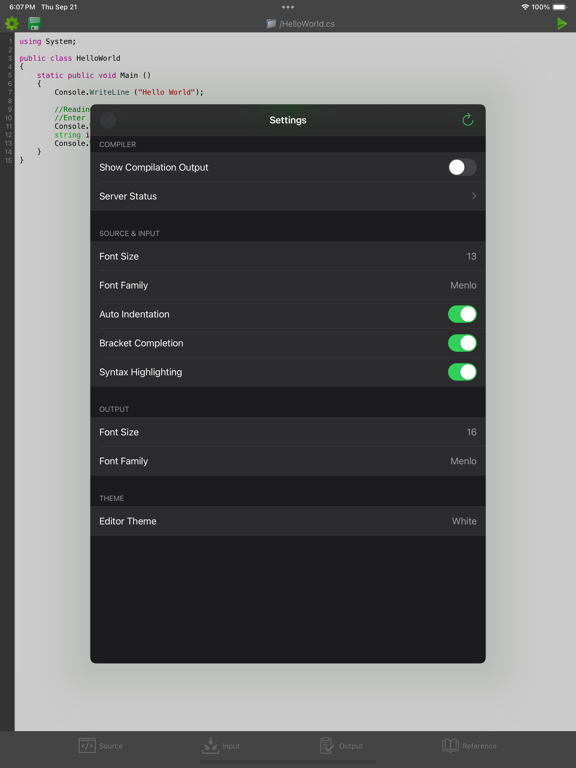Click the date Thu Sep 21
Screen dimensions: 576x768
59,7
